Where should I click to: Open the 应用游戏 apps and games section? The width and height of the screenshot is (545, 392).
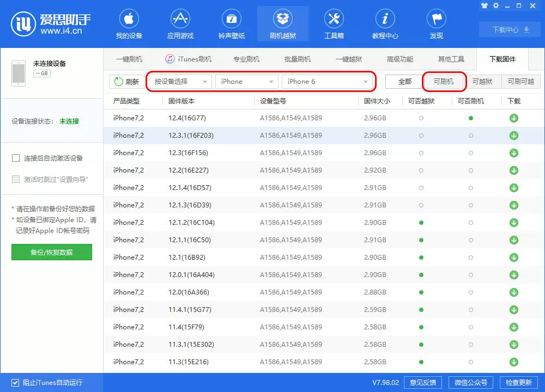[180, 24]
